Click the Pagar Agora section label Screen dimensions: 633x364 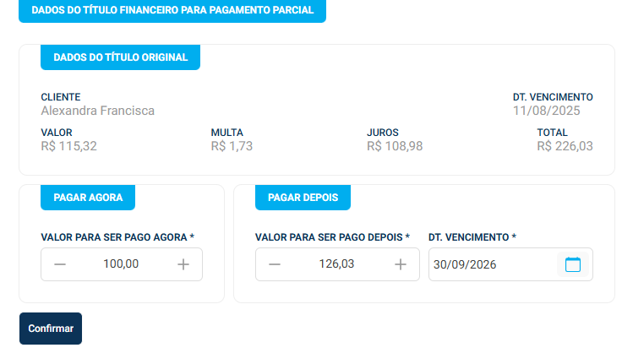(88, 198)
